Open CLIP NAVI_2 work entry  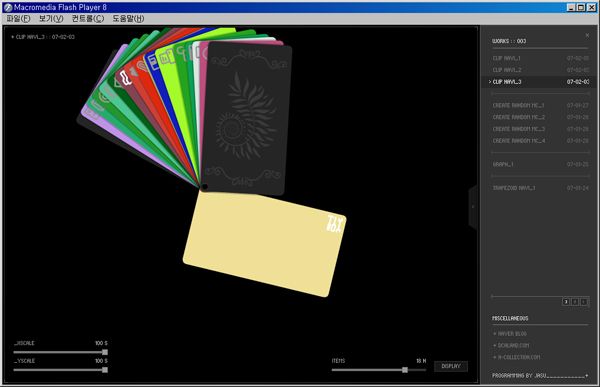click(x=540, y=70)
